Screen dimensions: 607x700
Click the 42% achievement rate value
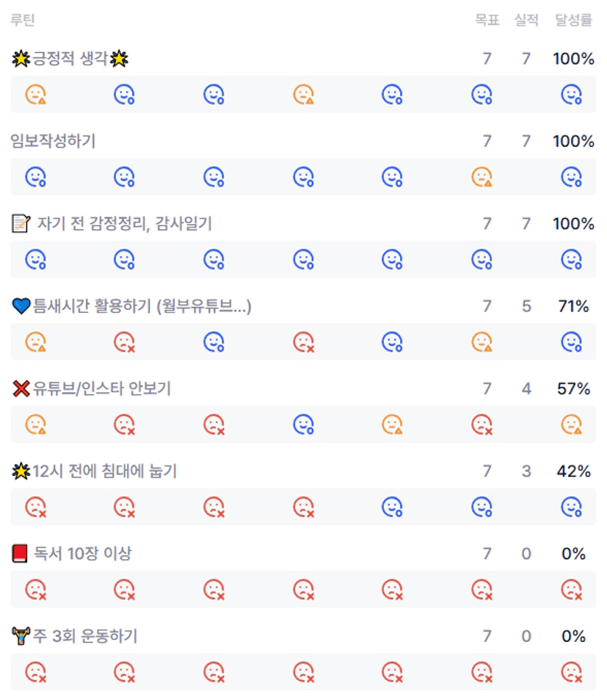573,472
